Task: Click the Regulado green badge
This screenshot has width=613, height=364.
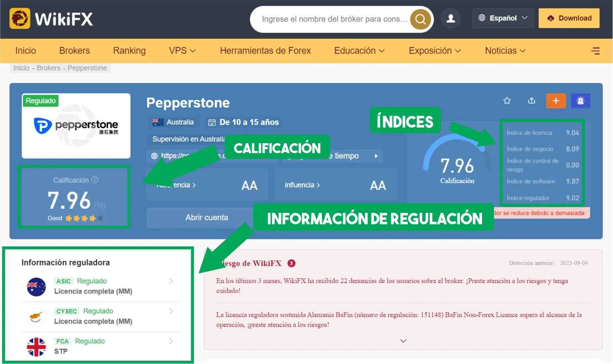Action: (x=41, y=101)
